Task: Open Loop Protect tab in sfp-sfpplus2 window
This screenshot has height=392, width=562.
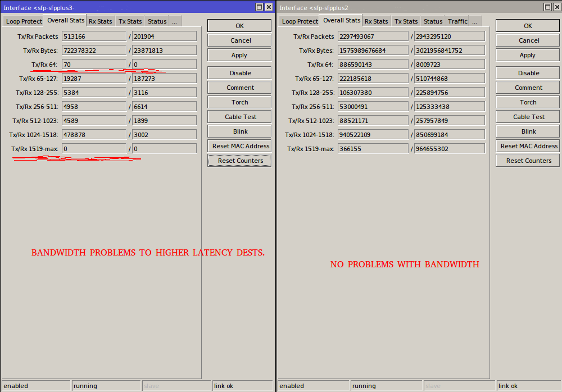Action: click(300, 21)
